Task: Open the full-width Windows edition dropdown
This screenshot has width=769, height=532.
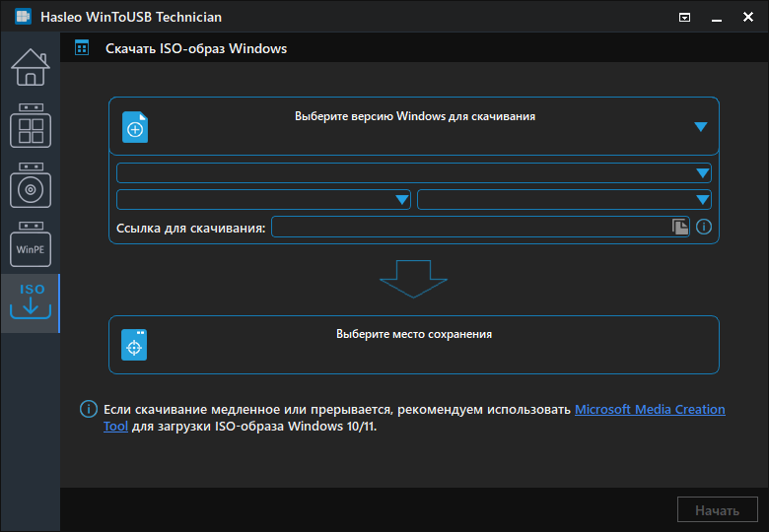Action: coord(413,173)
